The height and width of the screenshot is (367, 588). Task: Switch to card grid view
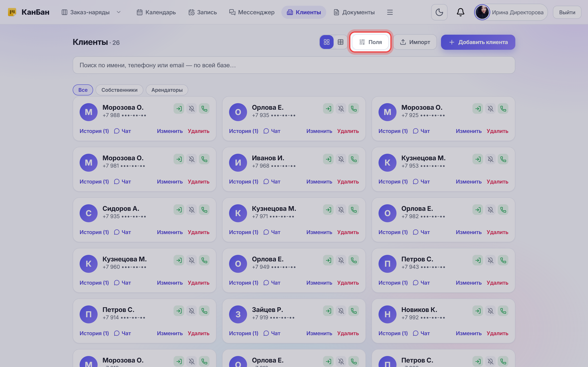coord(326,42)
